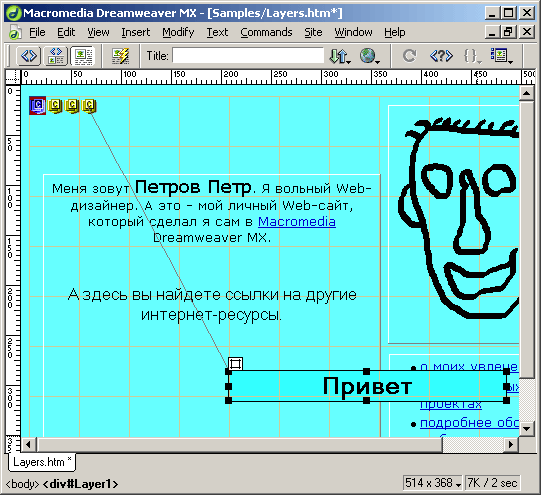Open View Options menu button
The image size is (541, 495).
(x=501, y=56)
